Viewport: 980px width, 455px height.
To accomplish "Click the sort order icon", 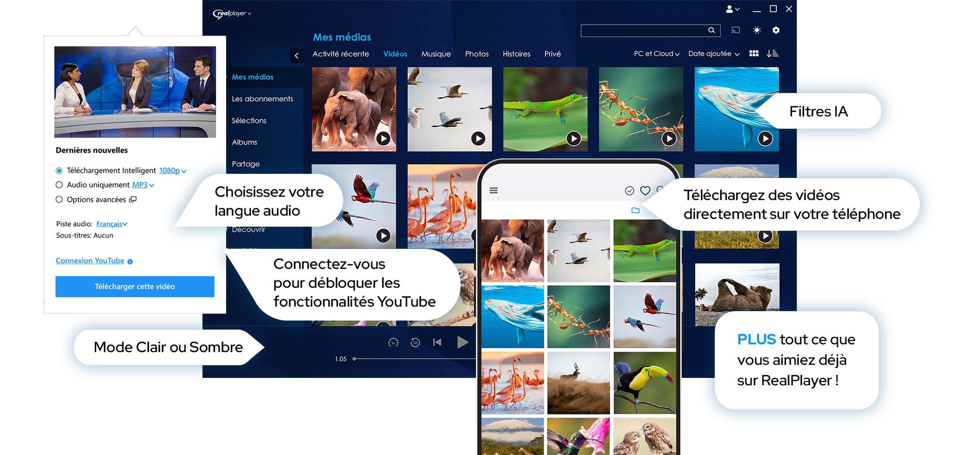I will [x=772, y=53].
